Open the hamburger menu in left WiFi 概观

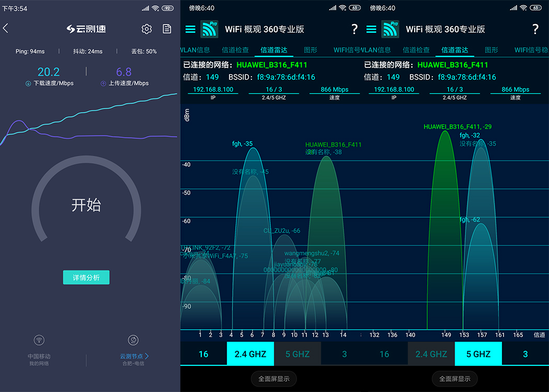(x=191, y=29)
